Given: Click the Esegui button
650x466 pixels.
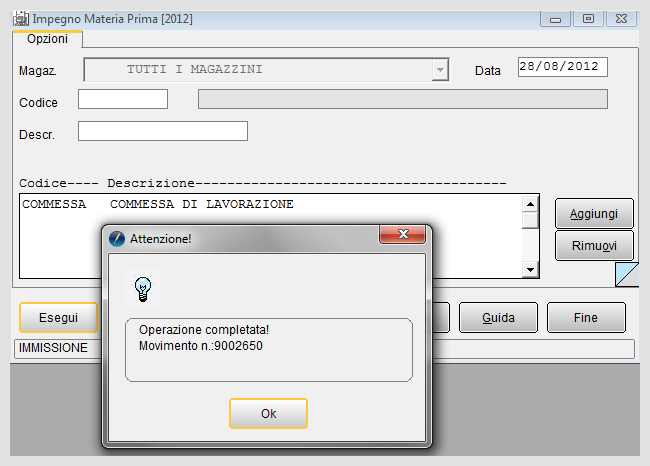Looking at the screenshot, I should (58, 318).
